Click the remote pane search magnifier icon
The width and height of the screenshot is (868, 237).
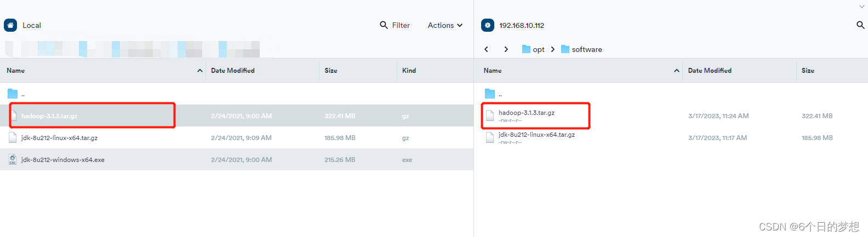point(860,25)
